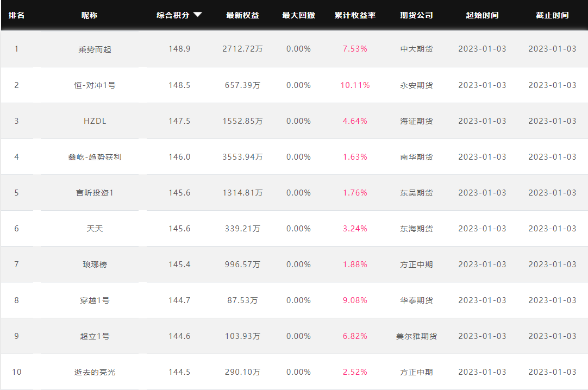Image resolution: width=588 pixels, height=390 pixels.
Task: Open trader 穿越1号 nickname
Action: tap(95, 300)
